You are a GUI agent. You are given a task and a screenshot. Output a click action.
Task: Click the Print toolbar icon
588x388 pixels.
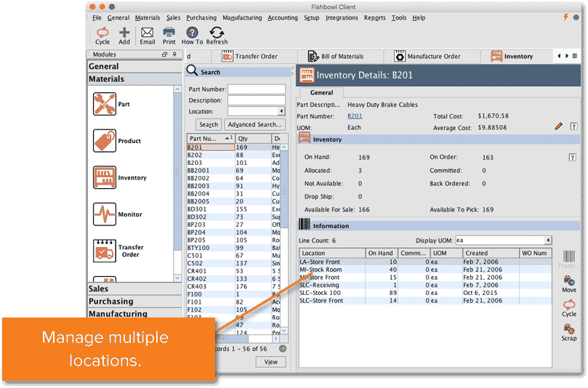pyautogui.click(x=169, y=36)
